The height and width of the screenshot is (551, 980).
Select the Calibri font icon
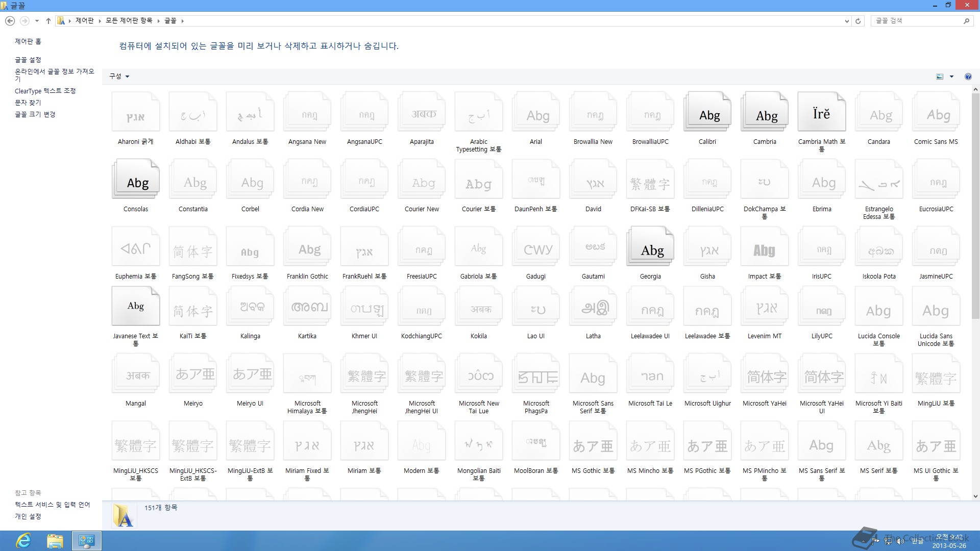[707, 112]
